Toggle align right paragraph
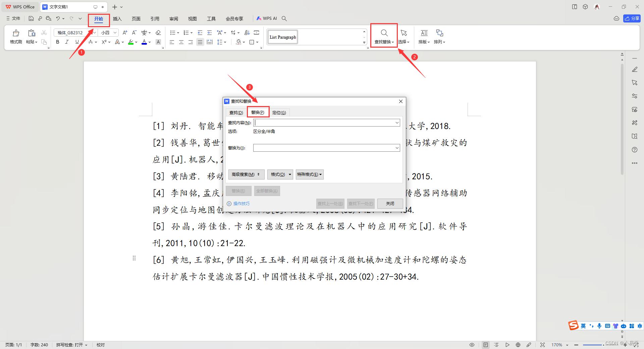The height and width of the screenshot is (349, 644). pyautogui.click(x=191, y=42)
